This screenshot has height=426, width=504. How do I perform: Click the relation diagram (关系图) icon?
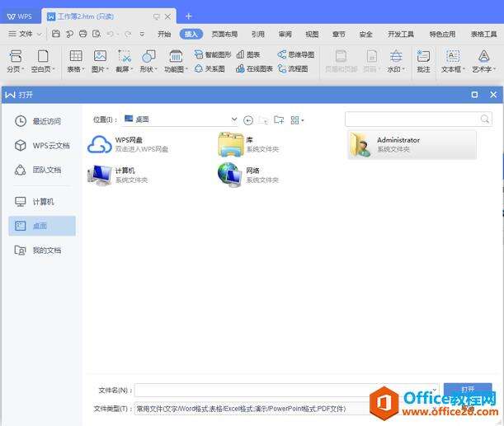tap(199, 68)
